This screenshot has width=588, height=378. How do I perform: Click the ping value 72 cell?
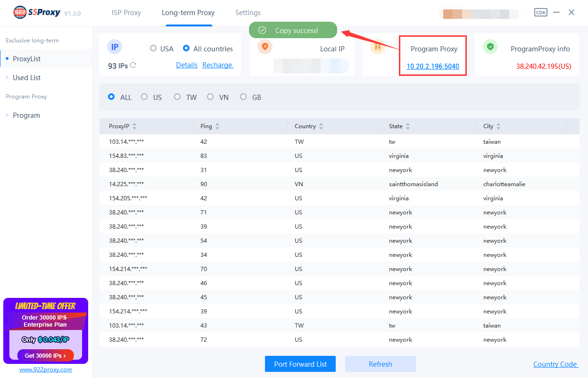coord(204,339)
